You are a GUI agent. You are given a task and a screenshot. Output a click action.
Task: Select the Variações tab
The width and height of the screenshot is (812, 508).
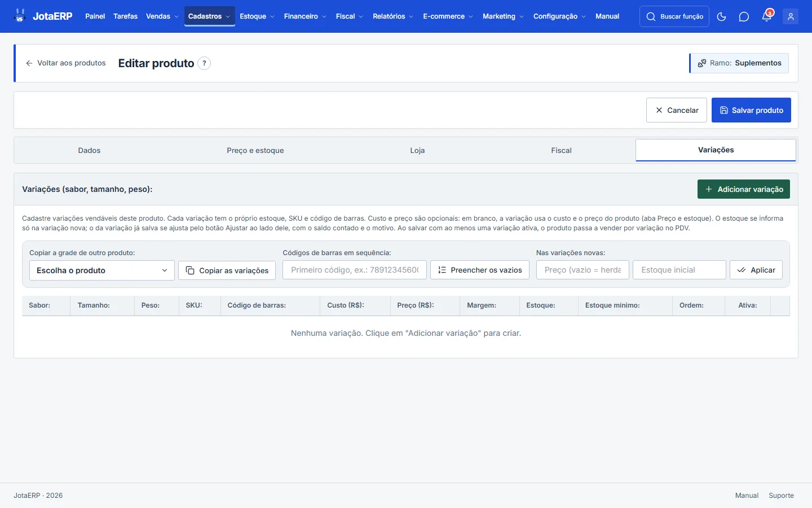(x=716, y=150)
